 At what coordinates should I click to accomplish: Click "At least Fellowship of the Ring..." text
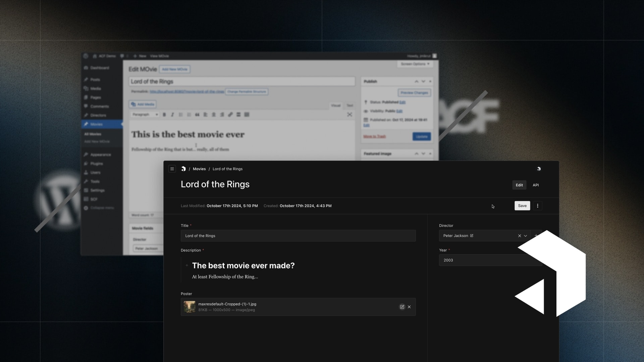pos(225,277)
